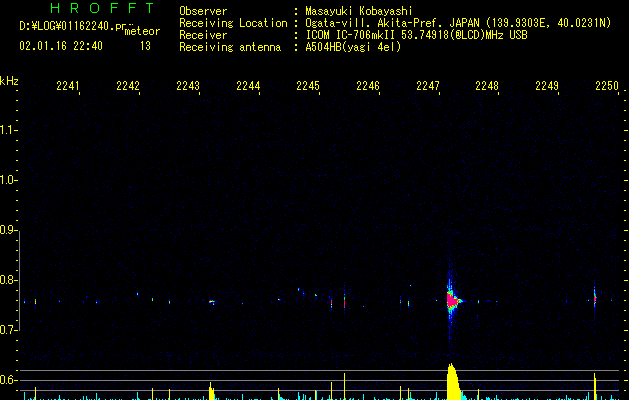The height and width of the screenshot is (400, 629).
Task: Click the 2249 time axis marker
Action: (547, 86)
